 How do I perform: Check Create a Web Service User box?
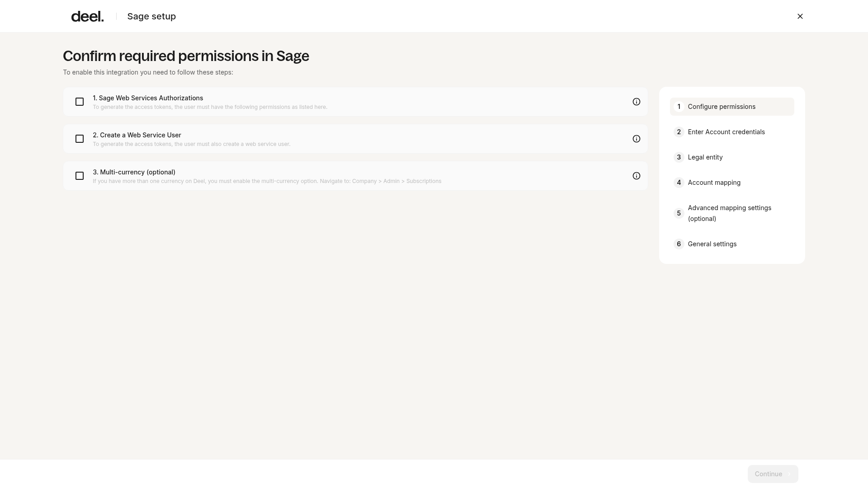pyautogui.click(x=80, y=139)
